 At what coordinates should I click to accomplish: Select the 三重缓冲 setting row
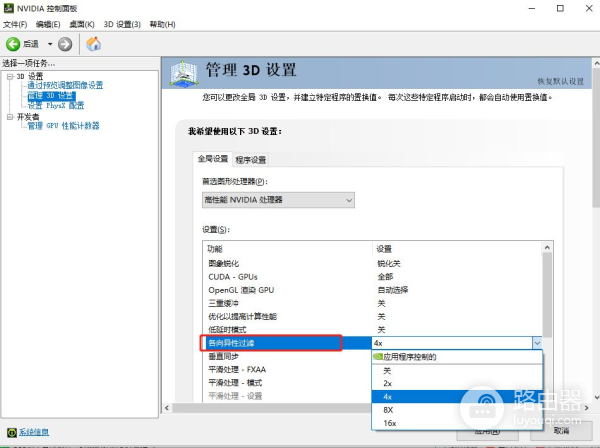[x=372, y=303]
